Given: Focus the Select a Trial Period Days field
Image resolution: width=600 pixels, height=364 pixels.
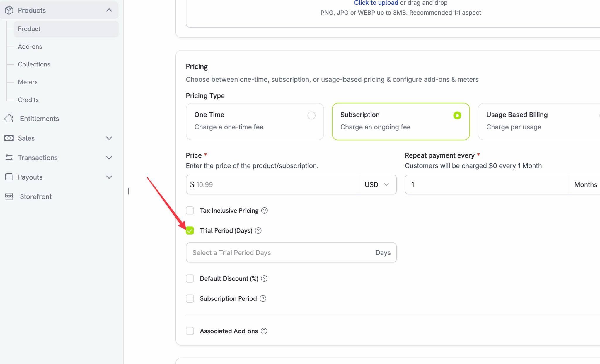Looking at the screenshot, I should pos(291,252).
